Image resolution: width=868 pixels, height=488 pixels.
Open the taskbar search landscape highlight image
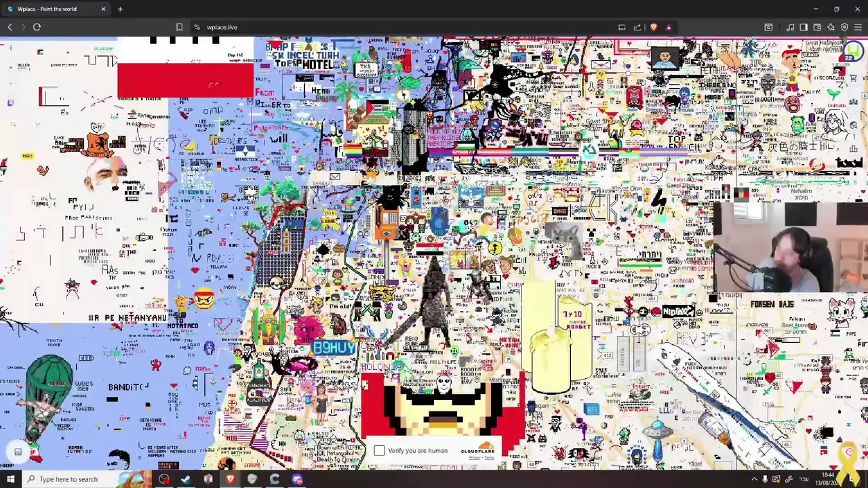tap(136, 479)
